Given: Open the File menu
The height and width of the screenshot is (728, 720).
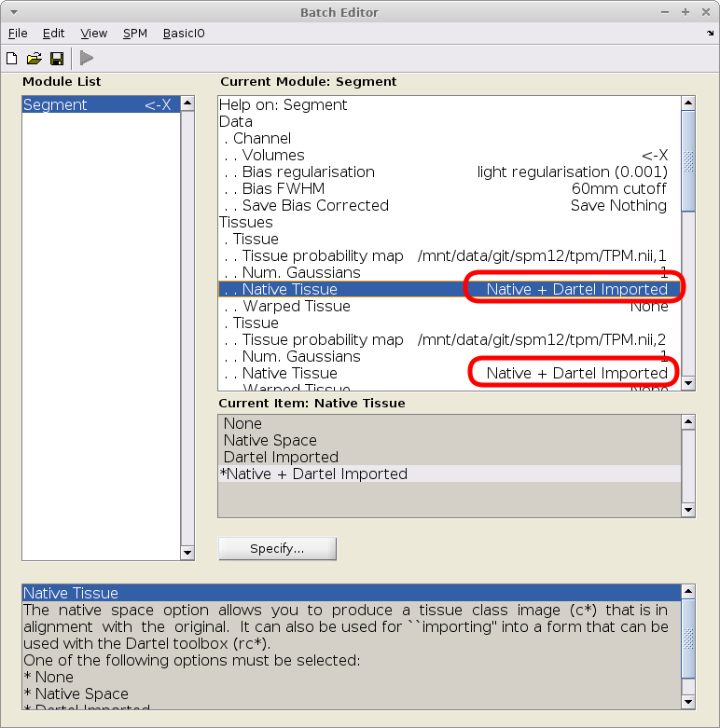Looking at the screenshot, I should [x=18, y=34].
